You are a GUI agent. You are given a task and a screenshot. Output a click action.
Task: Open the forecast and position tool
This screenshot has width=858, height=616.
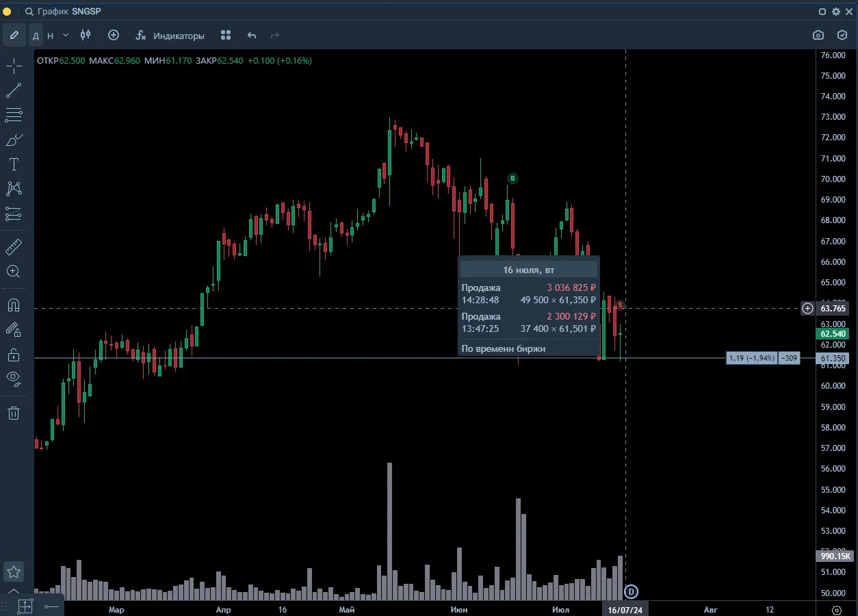[x=14, y=214]
